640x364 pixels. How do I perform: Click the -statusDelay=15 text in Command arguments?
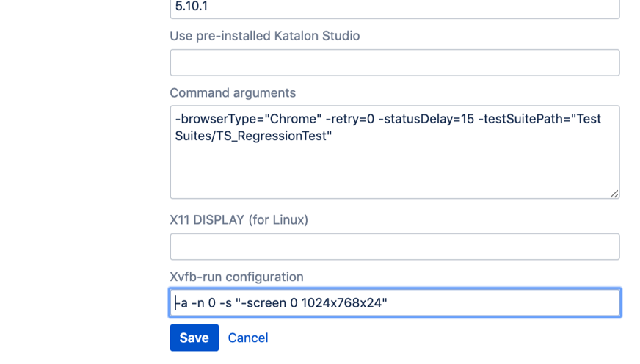[426, 119]
